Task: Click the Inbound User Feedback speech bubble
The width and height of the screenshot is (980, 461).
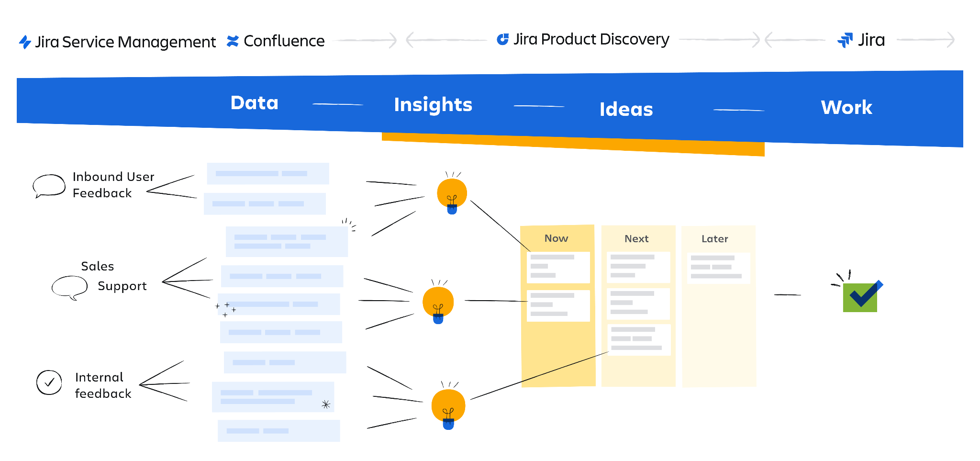Action: pos(49,186)
